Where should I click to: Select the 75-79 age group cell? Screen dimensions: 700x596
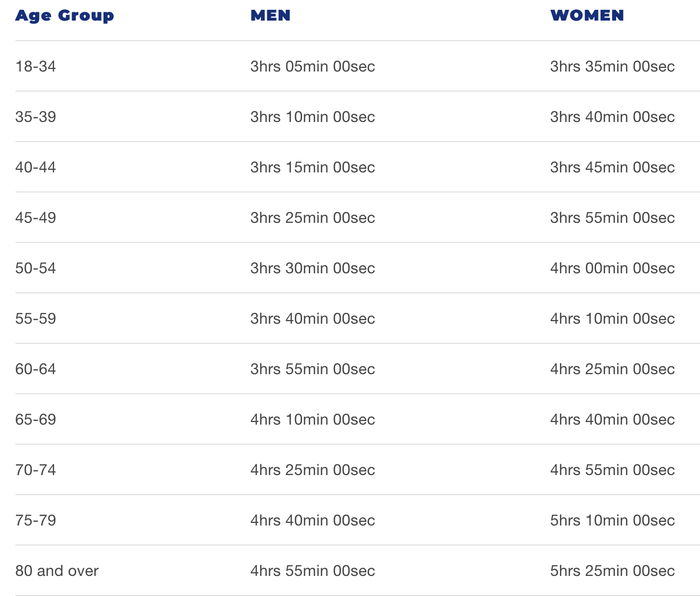[x=36, y=520]
